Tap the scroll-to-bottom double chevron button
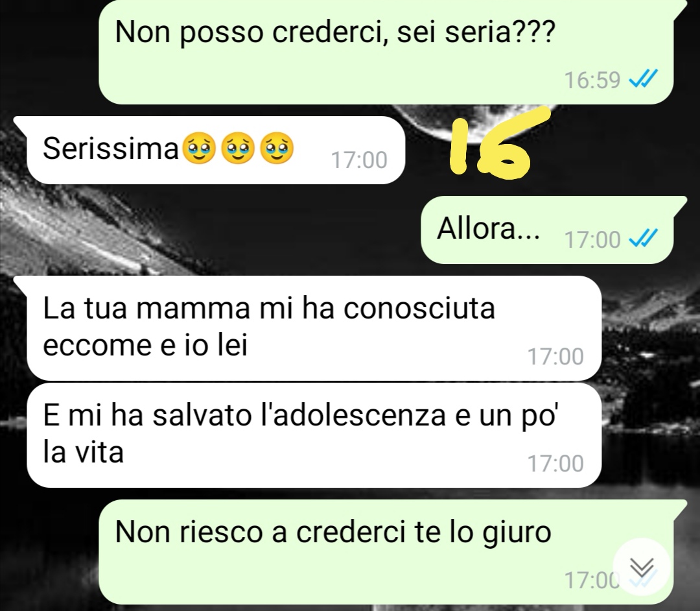 pyautogui.click(x=642, y=568)
